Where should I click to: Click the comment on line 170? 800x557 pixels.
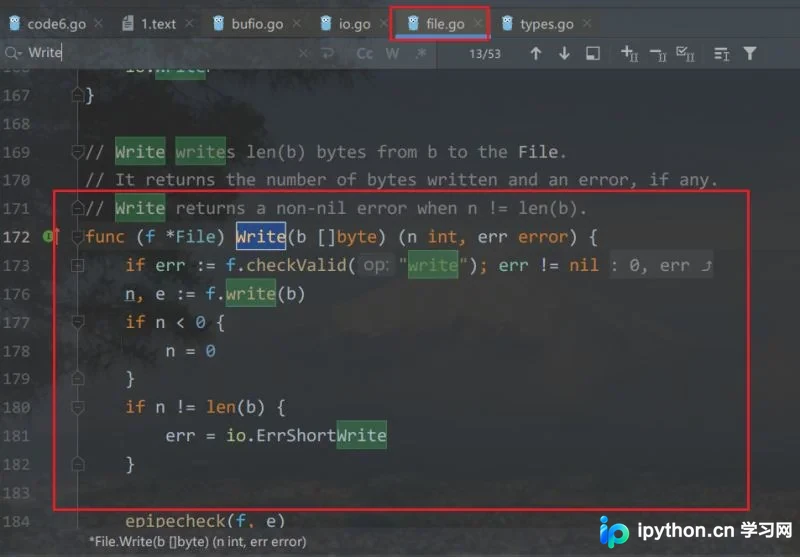[402, 180]
